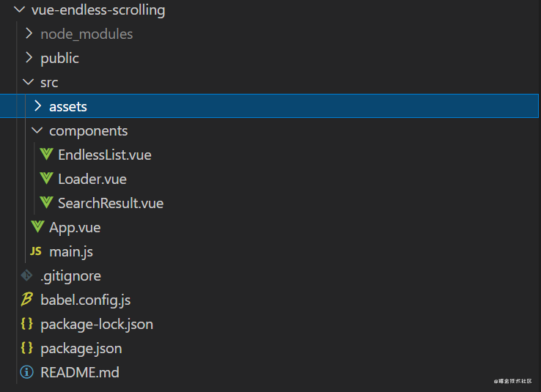Expand the public folder chevron
The height and width of the screenshot is (392, 541).
click(x=29, y=58)
